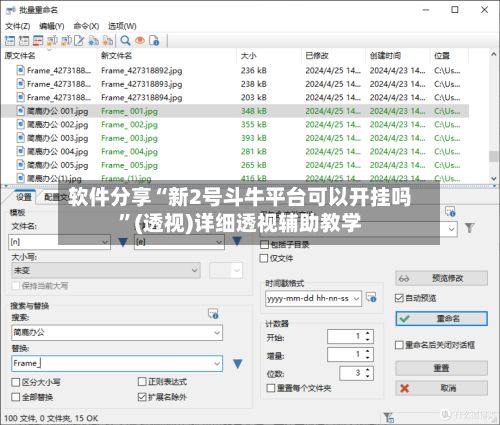Click blue down arrow beside 替换 field
The image size is (500, 425).
238,363
